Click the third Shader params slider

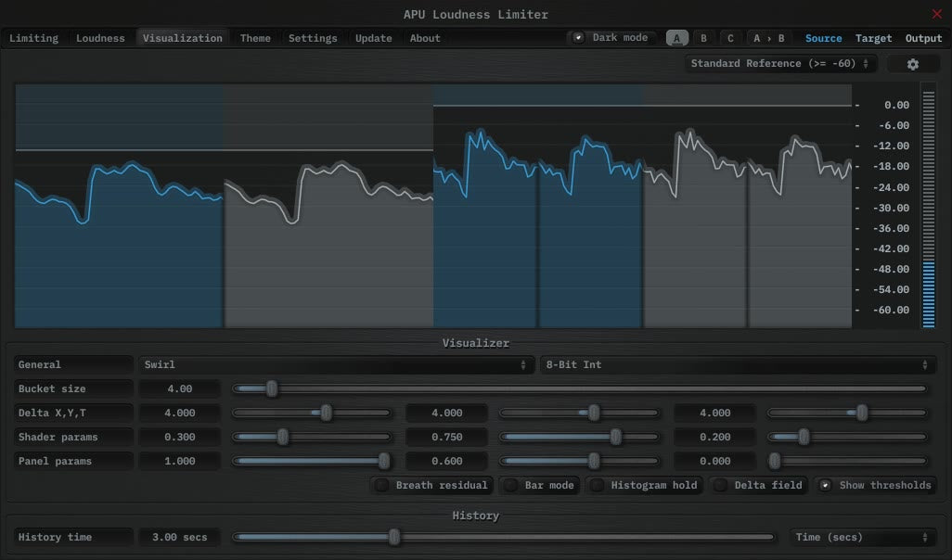pyautogui.click(x=847, y=437)
